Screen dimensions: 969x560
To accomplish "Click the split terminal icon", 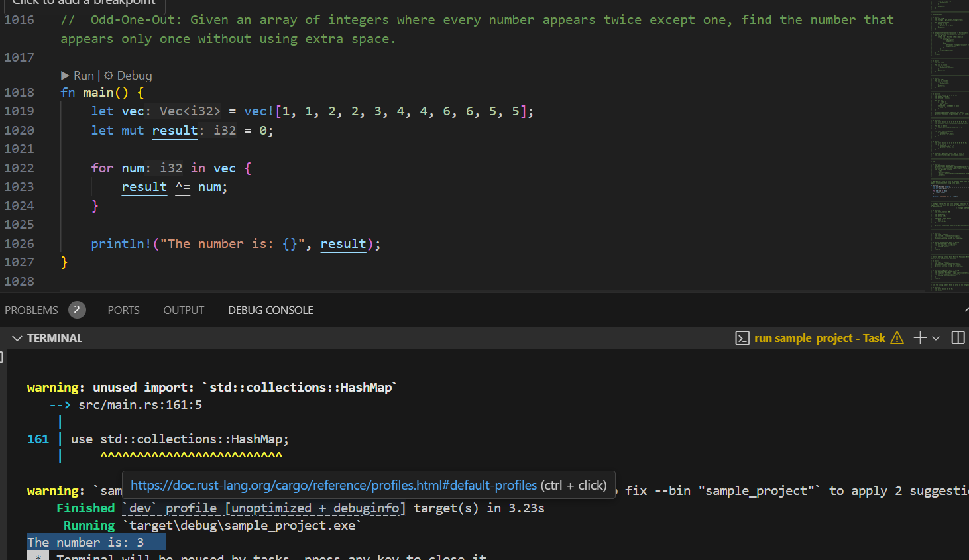I will tap(958, 338).
